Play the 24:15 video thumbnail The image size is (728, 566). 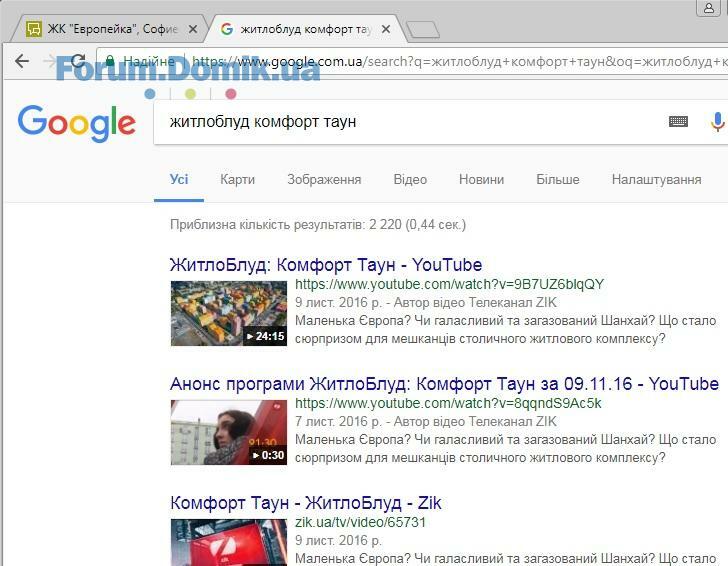pyautogui.click(x=229, y=313)
